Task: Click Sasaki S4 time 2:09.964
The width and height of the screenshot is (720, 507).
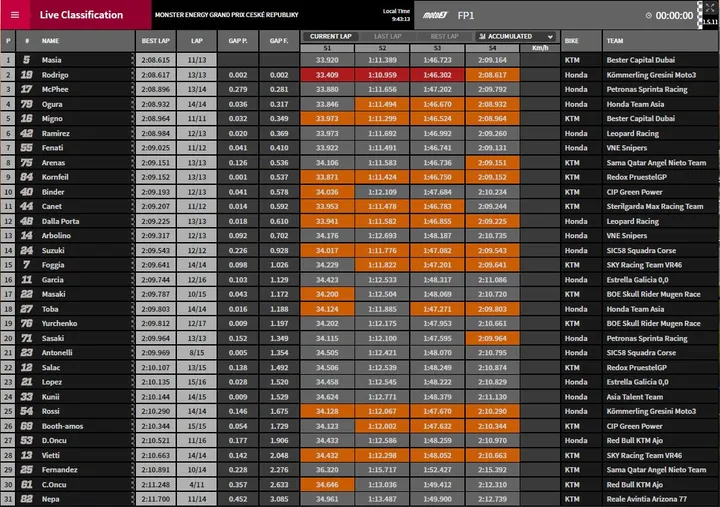Action: tap(492, 338)
